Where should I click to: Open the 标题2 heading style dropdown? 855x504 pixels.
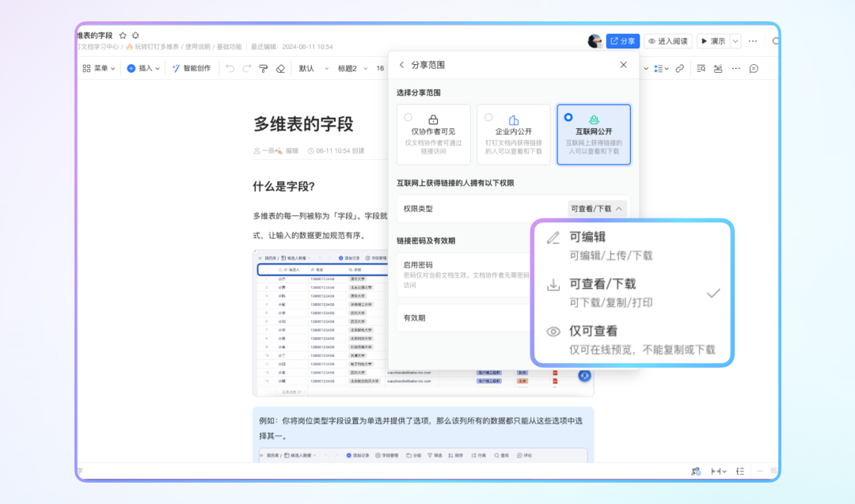click(x=351, y=69)
